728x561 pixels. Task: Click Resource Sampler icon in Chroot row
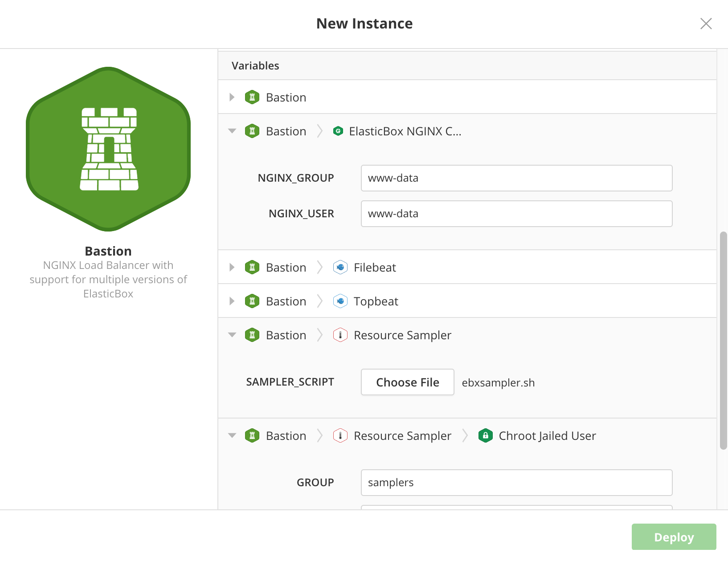[x=340, y=435]
